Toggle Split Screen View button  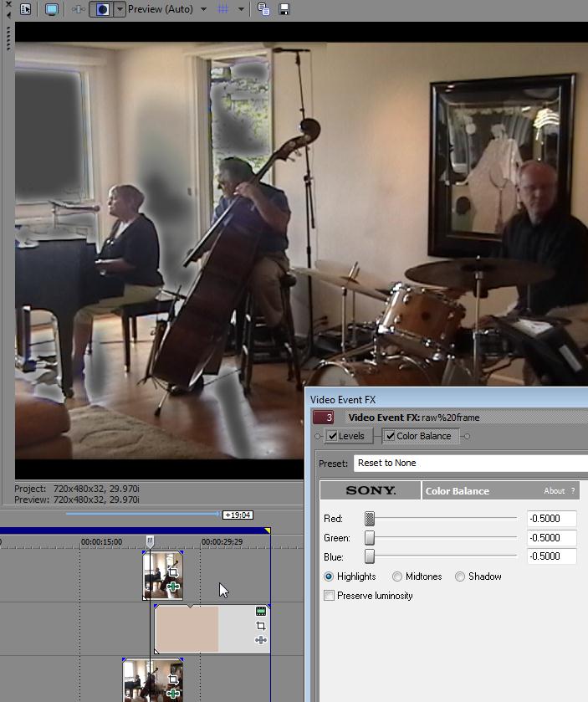click(x=101, y=9)
